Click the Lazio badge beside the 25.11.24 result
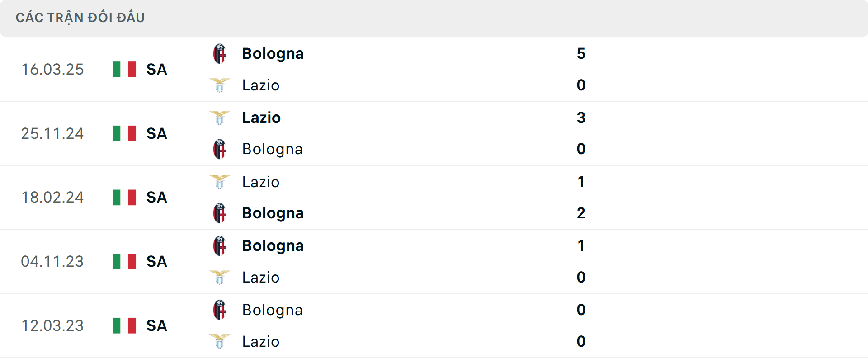868x358 pixels. pos(220,117)
